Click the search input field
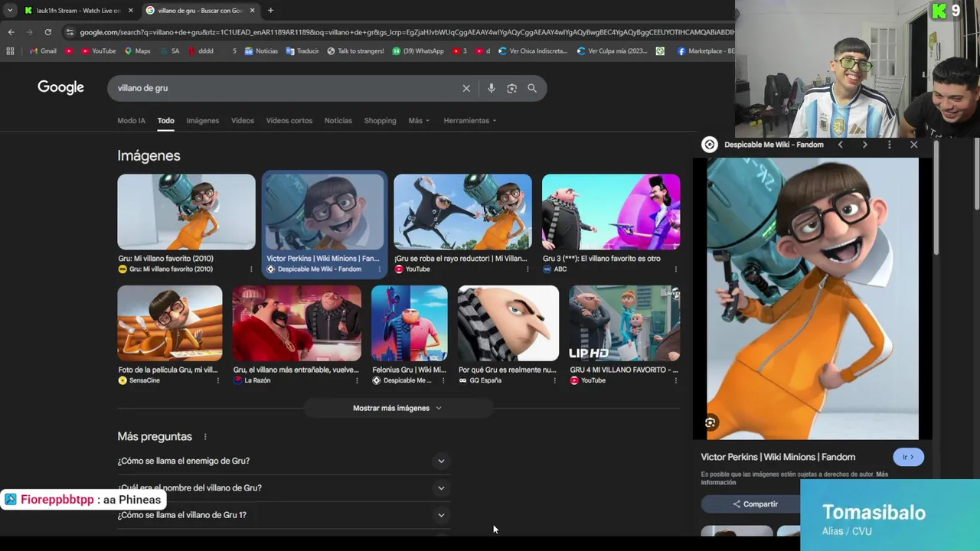This screenshot has height=551, width=980. [x=283, y=88]
